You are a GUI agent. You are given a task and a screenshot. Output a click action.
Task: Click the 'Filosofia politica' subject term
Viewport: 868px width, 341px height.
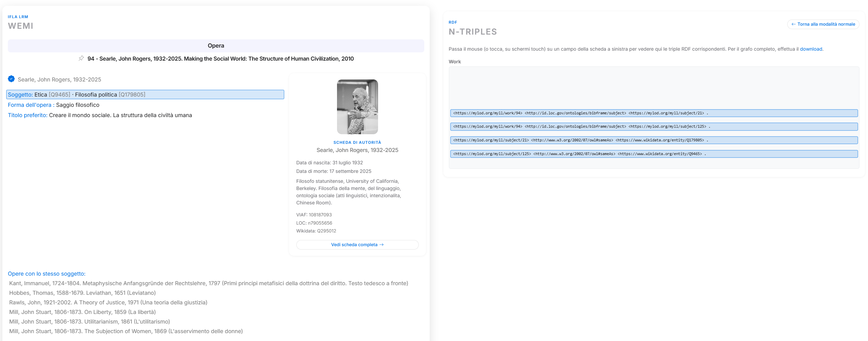coord(96,94)
